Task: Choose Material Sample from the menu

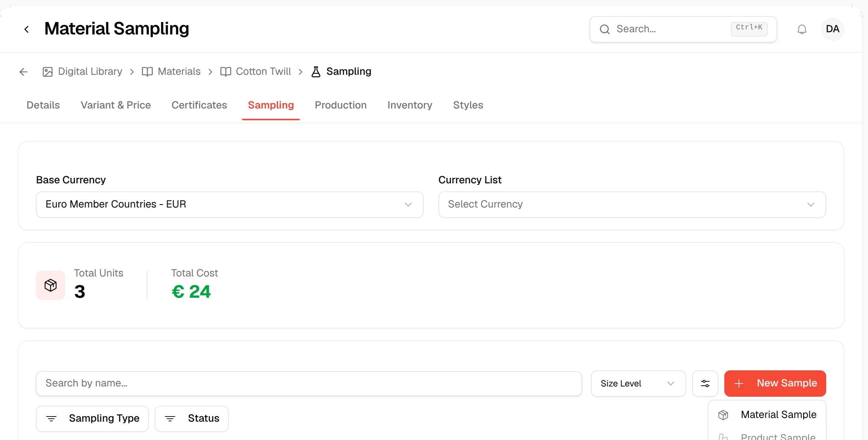Action: (767, 415)
